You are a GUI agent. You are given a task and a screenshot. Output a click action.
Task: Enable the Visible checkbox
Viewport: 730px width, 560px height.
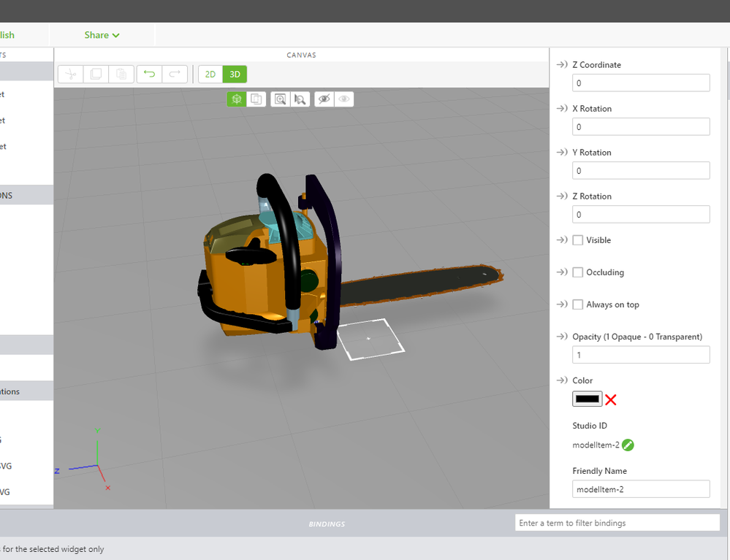[x=578, y=240]
